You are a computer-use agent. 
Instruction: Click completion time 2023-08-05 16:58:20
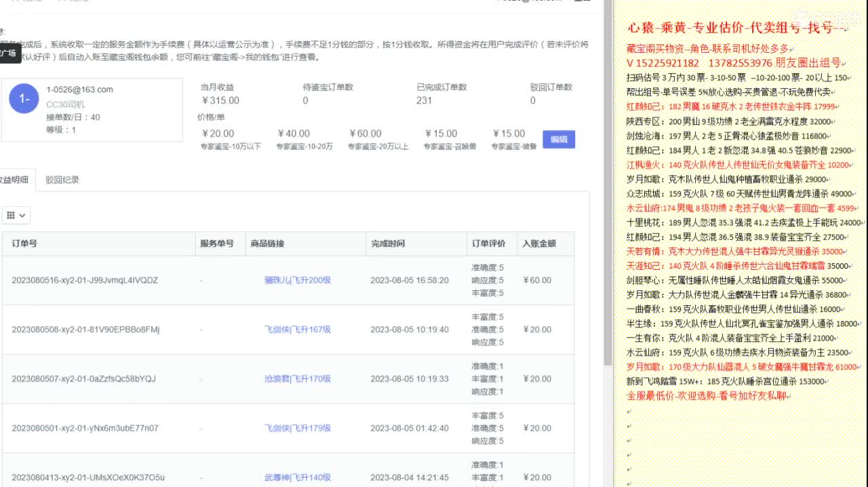tap(410, 280)
